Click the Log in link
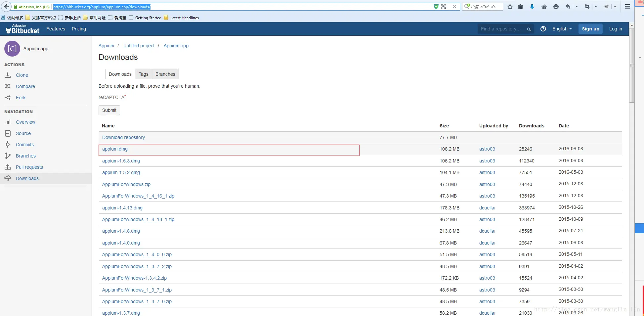 616,29
